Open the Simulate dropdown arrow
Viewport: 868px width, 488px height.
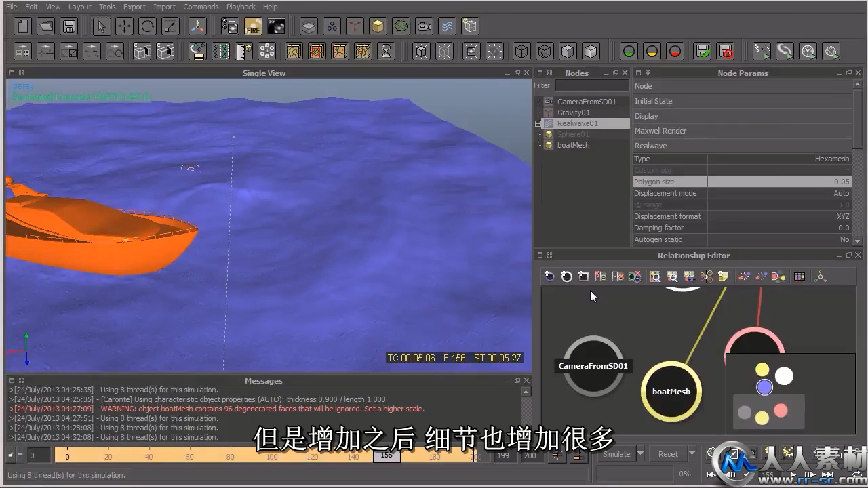(640, 454)
